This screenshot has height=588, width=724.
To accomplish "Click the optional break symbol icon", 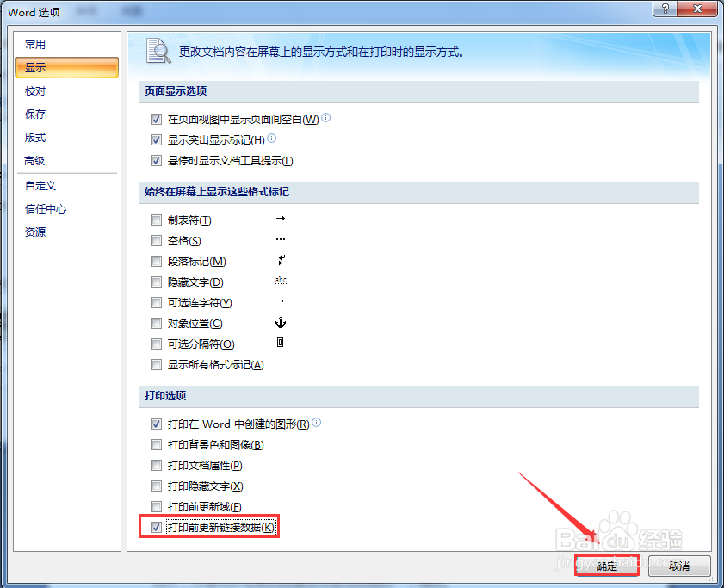I will click(281, 343).
